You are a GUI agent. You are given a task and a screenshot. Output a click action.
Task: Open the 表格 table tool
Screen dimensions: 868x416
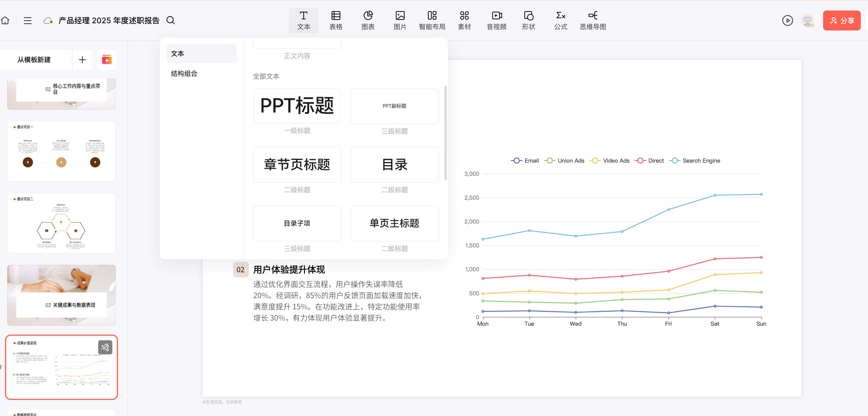pyautogui.click(x=336, y=20)
